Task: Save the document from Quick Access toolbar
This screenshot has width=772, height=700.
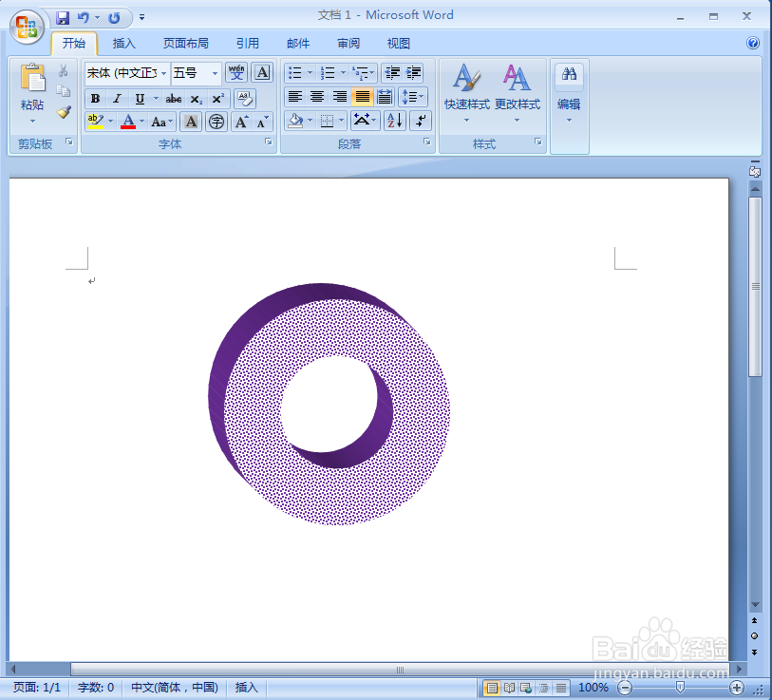Action: click(63, 18)
